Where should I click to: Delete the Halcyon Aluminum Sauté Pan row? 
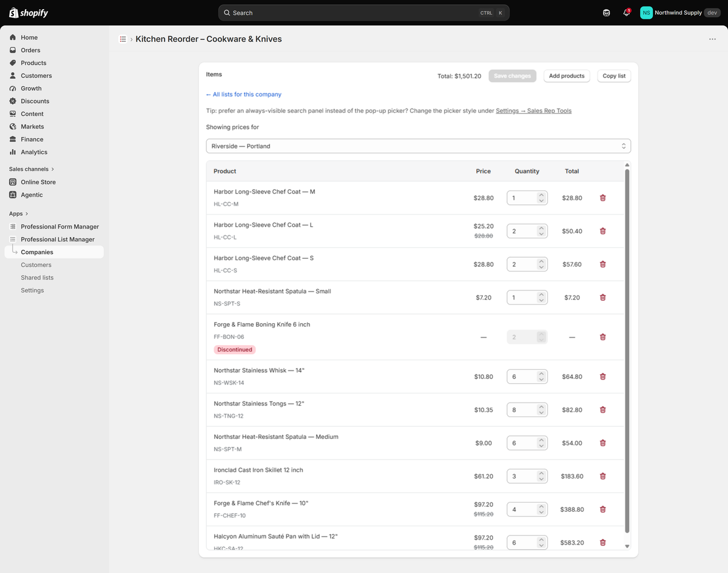[602, 543]
